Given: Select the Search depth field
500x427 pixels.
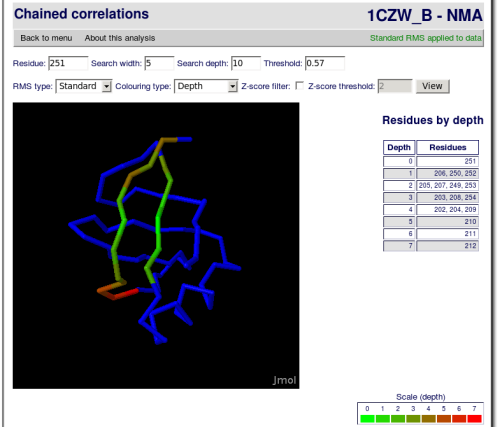Looking at the screenshot, I should click(246, 63).
